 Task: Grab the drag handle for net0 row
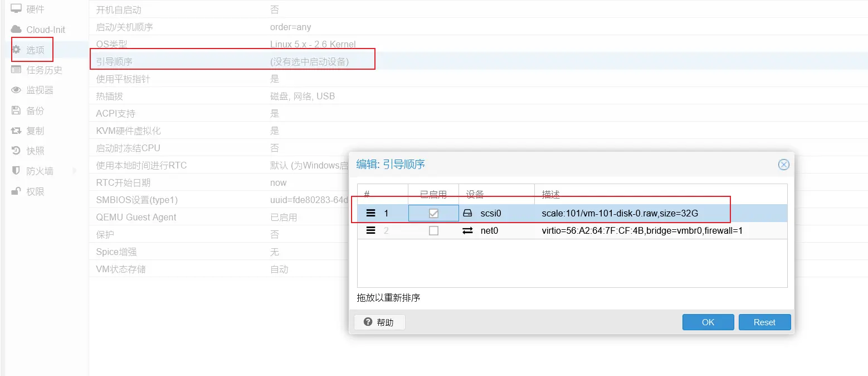click(370, 230)
